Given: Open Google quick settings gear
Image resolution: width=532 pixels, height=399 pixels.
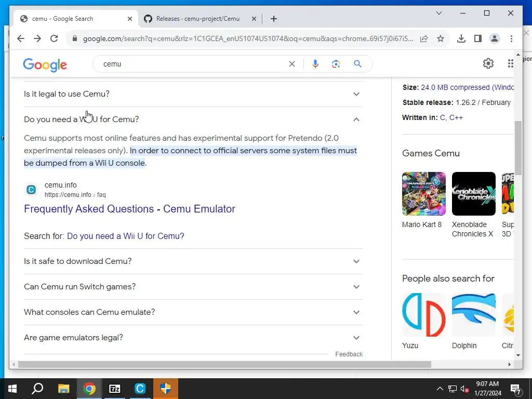Looking at the screenshot, I should tap(488, 63).
